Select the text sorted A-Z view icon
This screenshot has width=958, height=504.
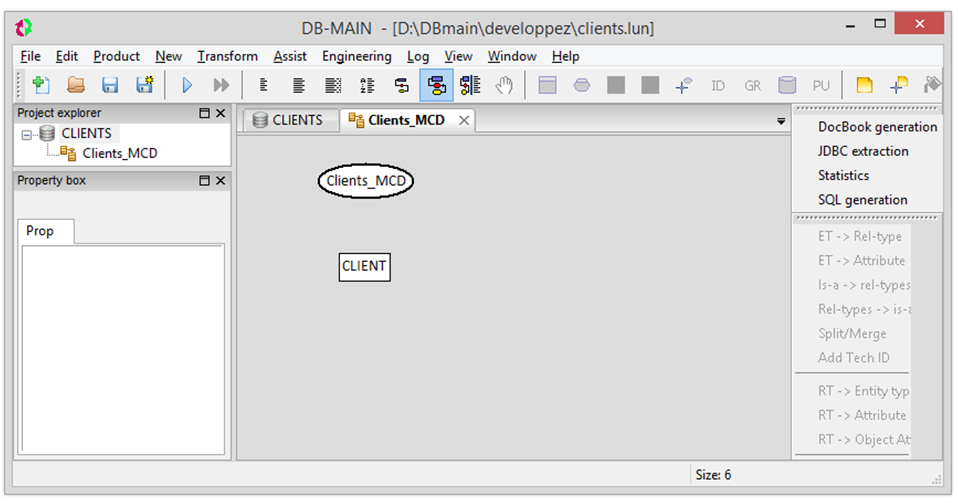(x=367, y=85)
